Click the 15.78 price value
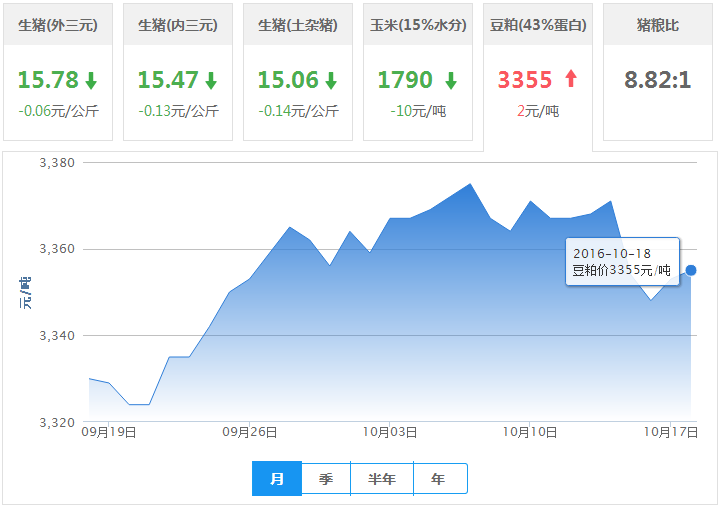Screen dimensions: 723x512 point(48,80)
